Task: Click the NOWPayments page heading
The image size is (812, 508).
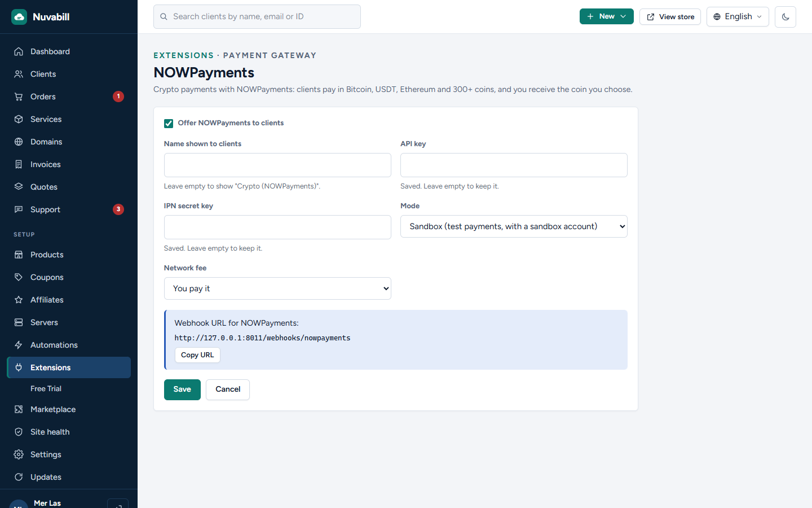Action: pos(204,73)
